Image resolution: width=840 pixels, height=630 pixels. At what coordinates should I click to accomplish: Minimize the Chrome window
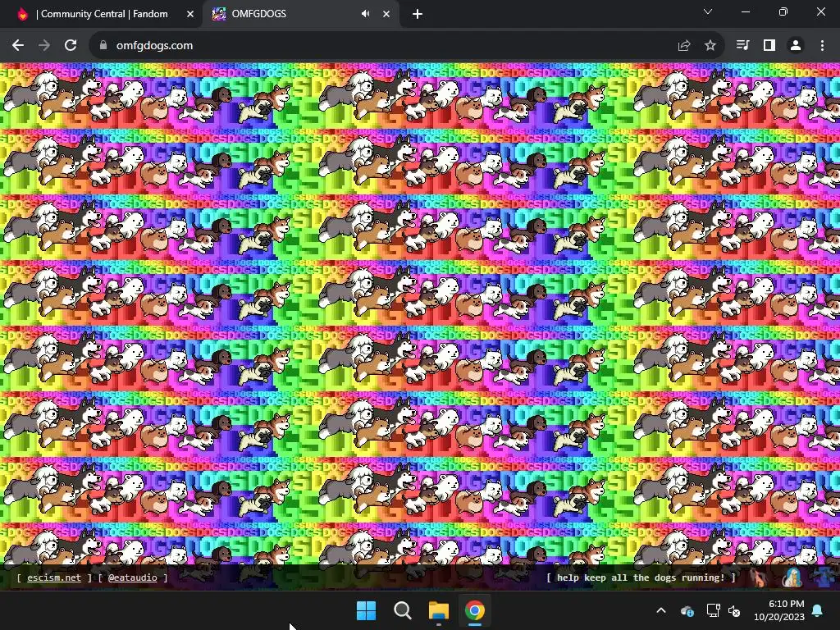point(745,11)
